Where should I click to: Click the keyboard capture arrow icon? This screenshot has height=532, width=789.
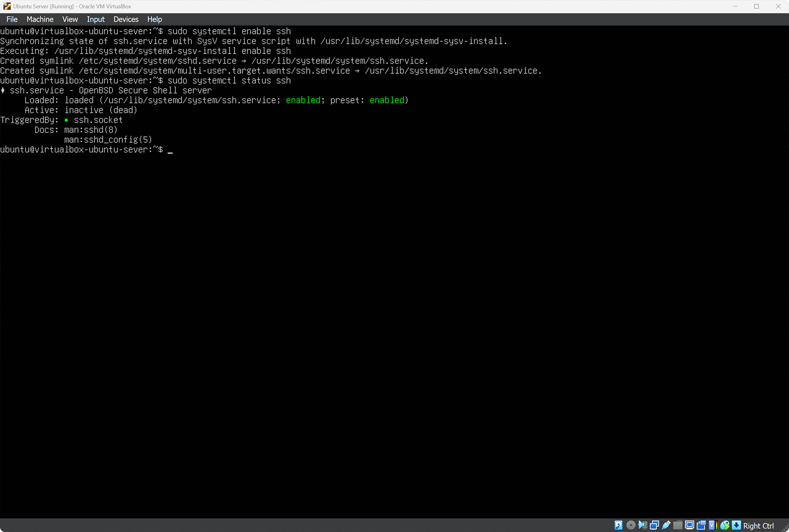(736, 525)
